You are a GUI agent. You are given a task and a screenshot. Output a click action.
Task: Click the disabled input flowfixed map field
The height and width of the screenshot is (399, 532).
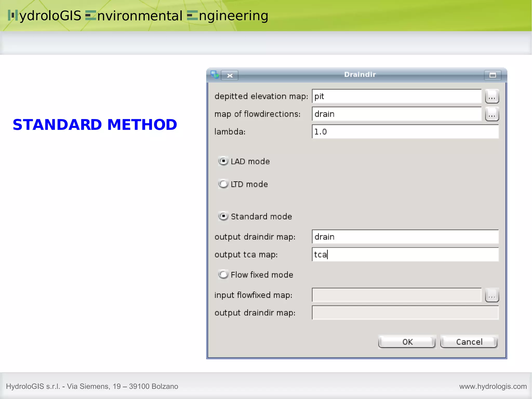click(397, 295)
